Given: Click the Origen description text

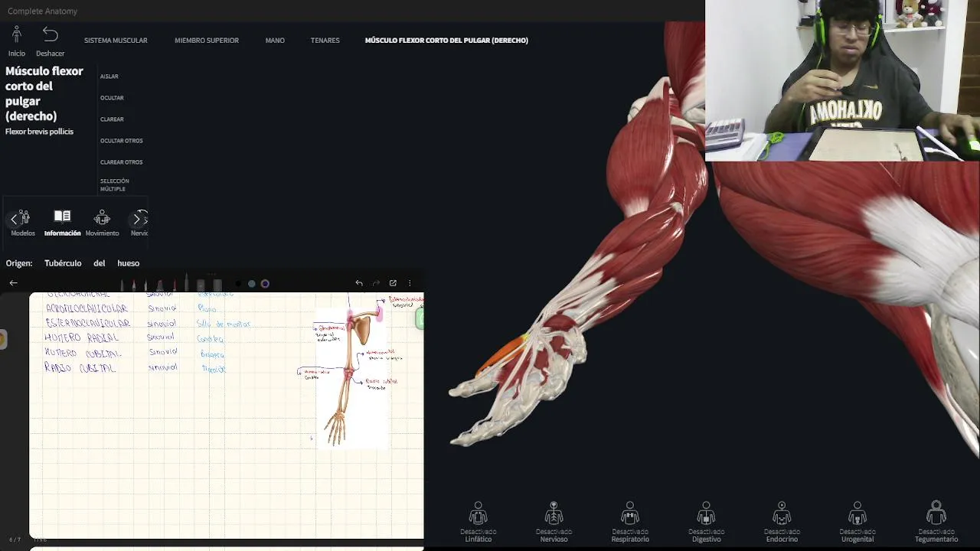Looking at the screenshot, I should [x=73, y=263].
